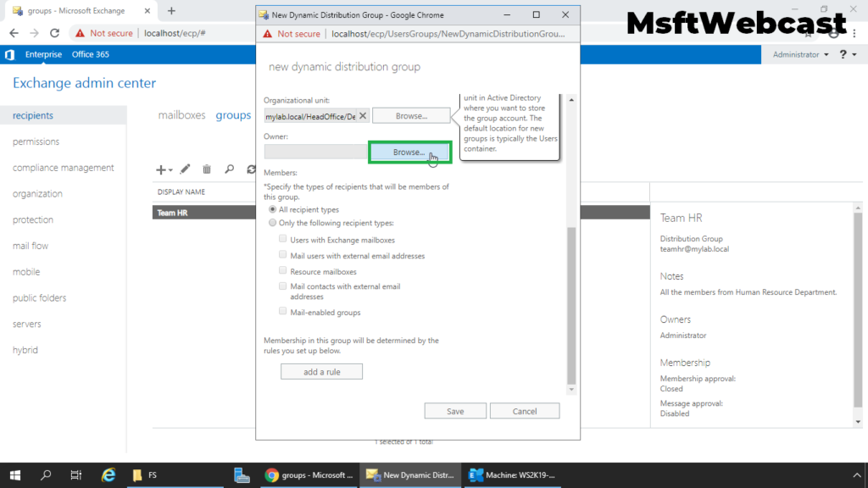Open compliance management

click(x=63, y=168)
